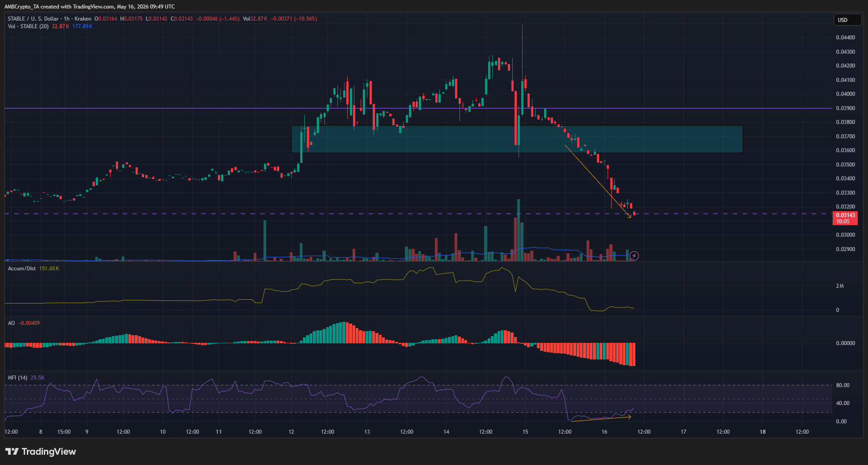868x465 pixels.
Task: Click the Vol · STABLE (20) indicator label
Action: [x=28, y=26]
